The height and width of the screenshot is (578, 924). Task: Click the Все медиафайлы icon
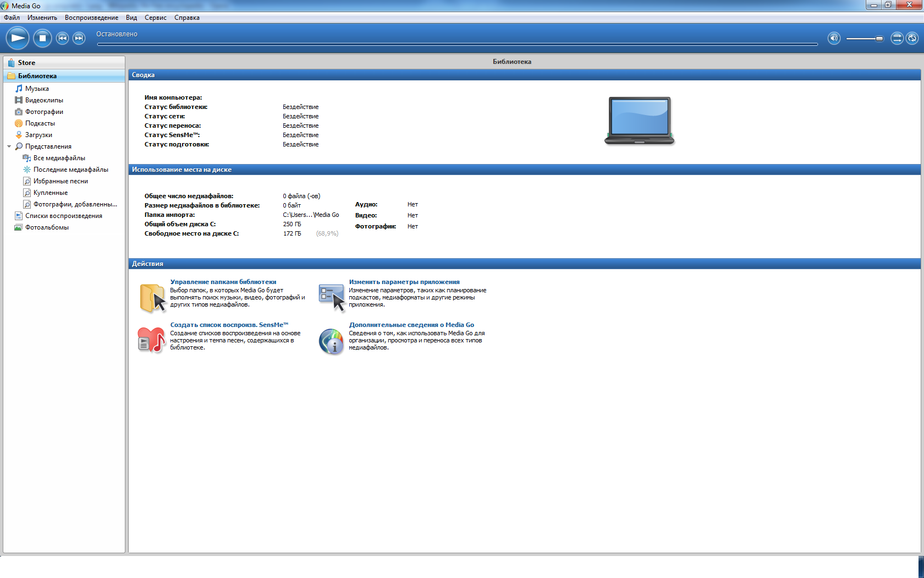pos(27,158)
